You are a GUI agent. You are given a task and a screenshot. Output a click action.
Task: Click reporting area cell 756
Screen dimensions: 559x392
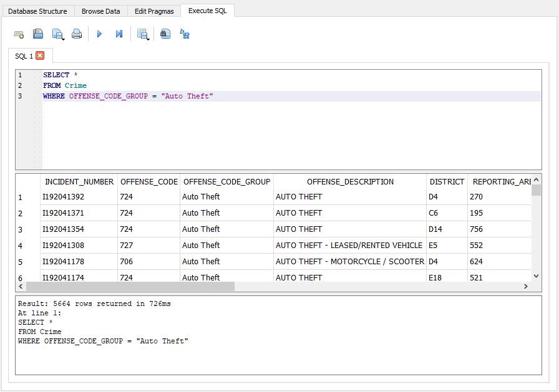pyautogui.click(x=499, y=229)
